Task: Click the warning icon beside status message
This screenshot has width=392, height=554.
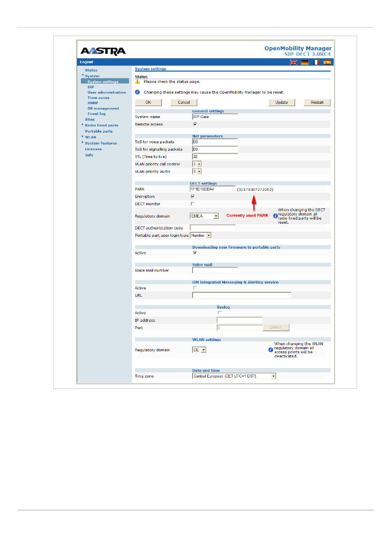Action: 138,82
